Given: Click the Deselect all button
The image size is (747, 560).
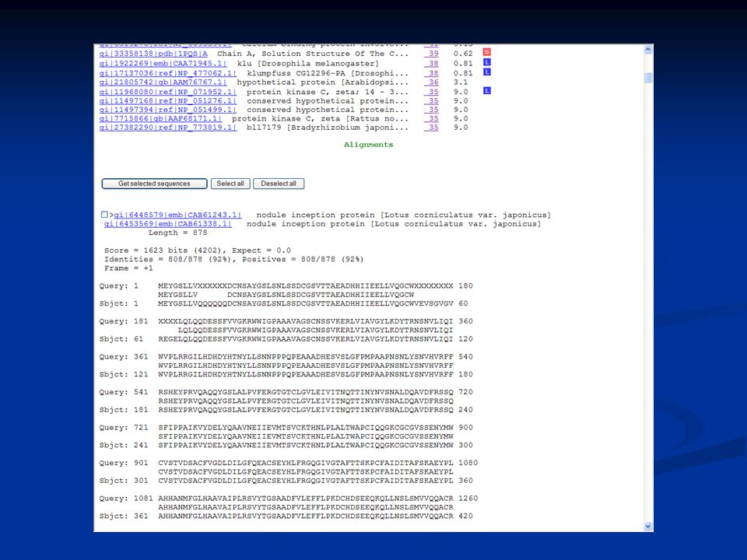Looking at the screenshot, I should click(279, 184).
